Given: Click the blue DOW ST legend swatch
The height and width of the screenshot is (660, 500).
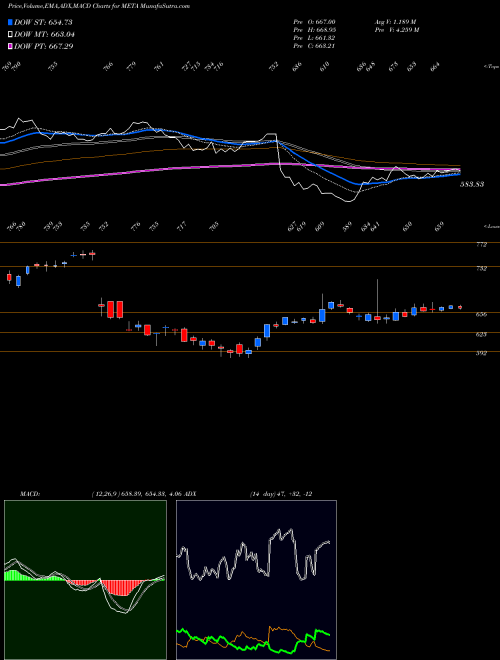Looking at the screenshot, I should pos(11,23).
